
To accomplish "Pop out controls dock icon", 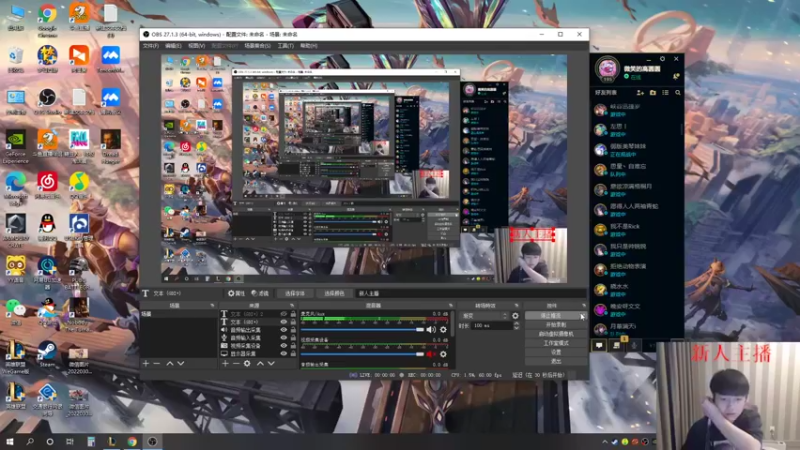I will point(584,306).
